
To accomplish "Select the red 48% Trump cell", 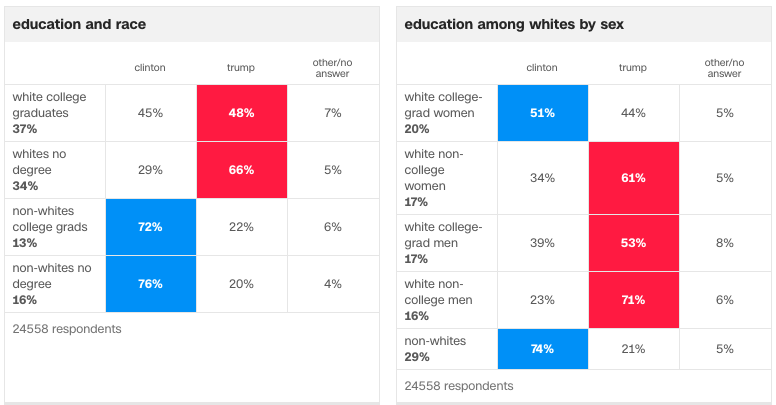I will tap(241, 113).
